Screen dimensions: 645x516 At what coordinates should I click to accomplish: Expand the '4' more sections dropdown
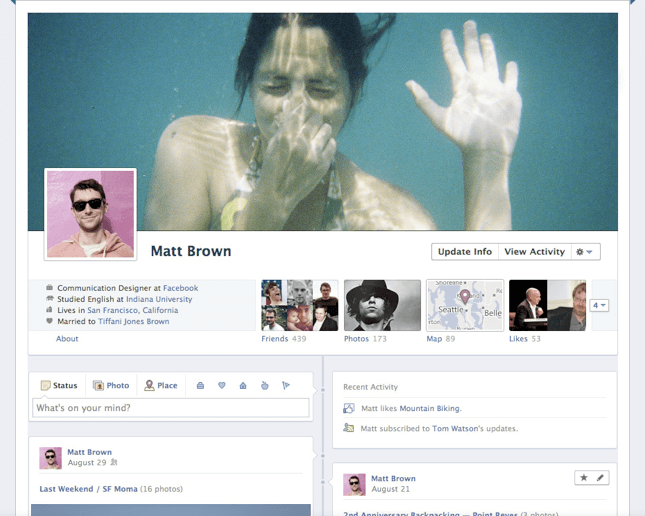[x=599, y=305]
